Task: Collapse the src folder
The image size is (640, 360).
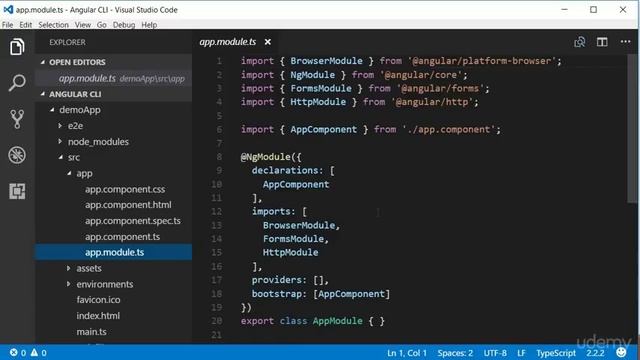Action: click(x=60, y=157)
